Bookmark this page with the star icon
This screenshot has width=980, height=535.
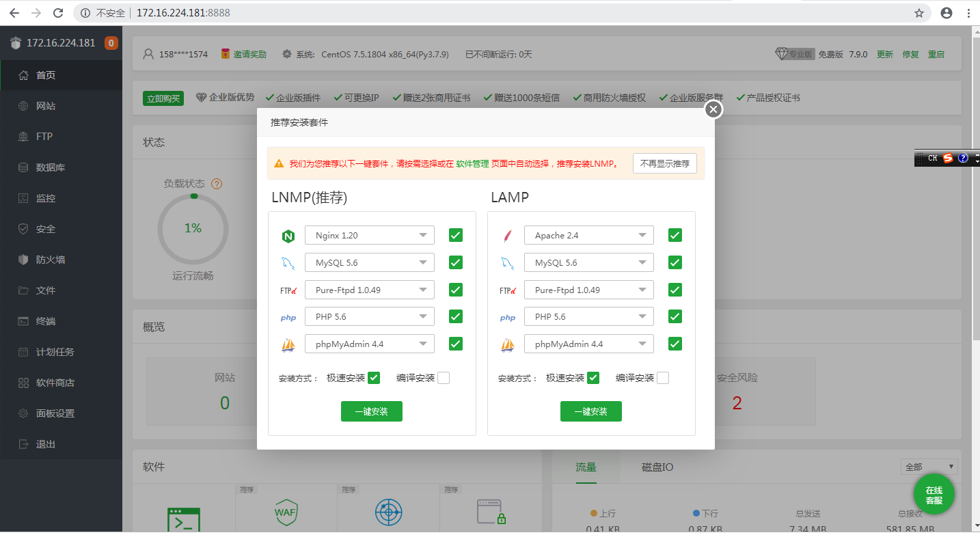point(919,13)
